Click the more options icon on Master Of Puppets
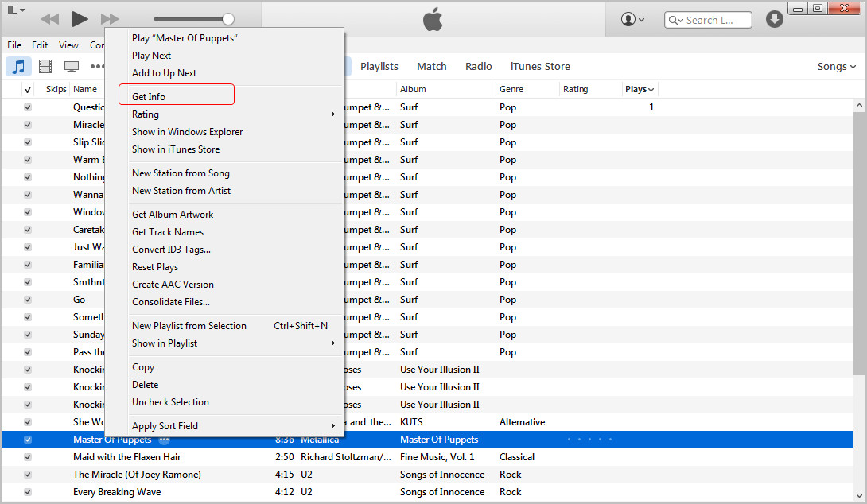Screen dimensions: 867x504 coord(164,440)
